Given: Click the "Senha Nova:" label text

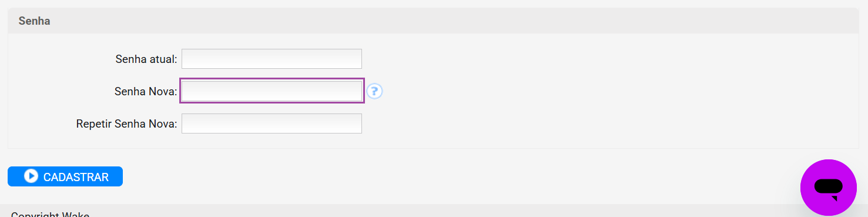Looking at the screenshot, I should (146, 92).
